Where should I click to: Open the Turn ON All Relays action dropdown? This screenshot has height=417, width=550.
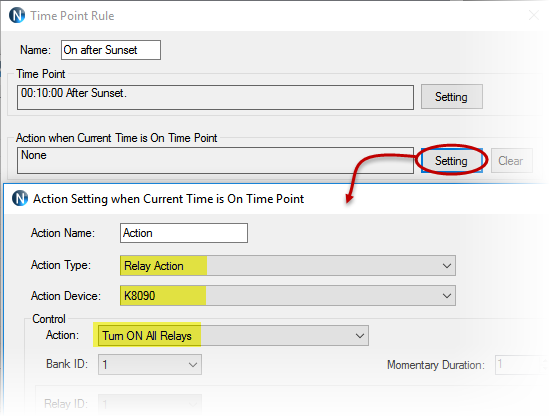click(x=233, y=336)
